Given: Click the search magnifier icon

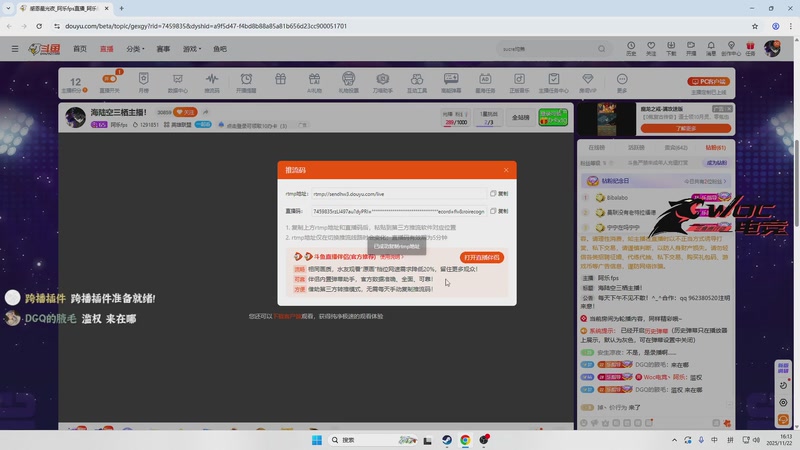Looking at the screenshot, I should coord(602,49).
